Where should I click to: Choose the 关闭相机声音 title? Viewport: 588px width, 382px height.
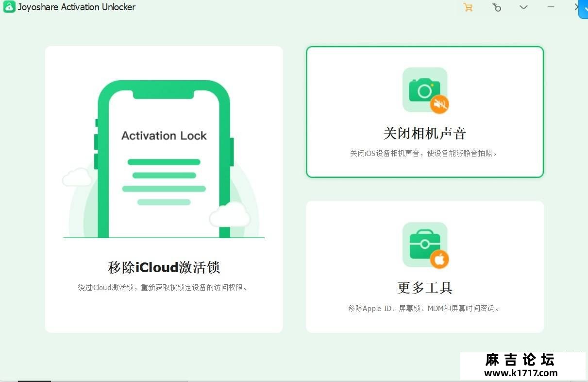coord(425,133)
